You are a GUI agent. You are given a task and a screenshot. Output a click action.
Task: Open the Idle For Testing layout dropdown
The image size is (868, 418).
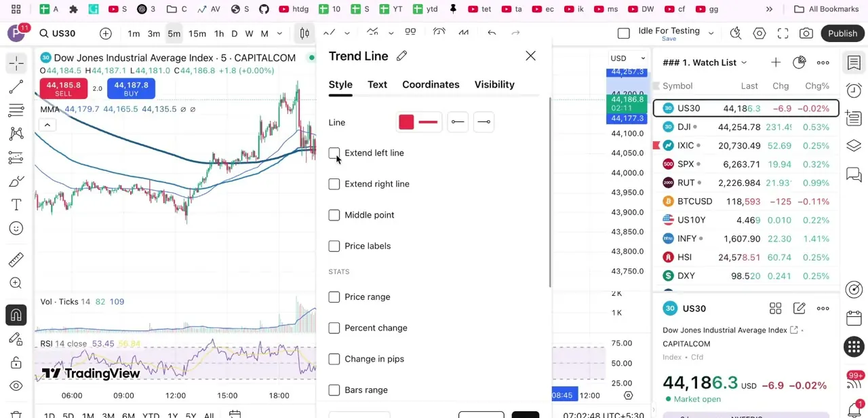pyautogui.click(x=711, y=33)
